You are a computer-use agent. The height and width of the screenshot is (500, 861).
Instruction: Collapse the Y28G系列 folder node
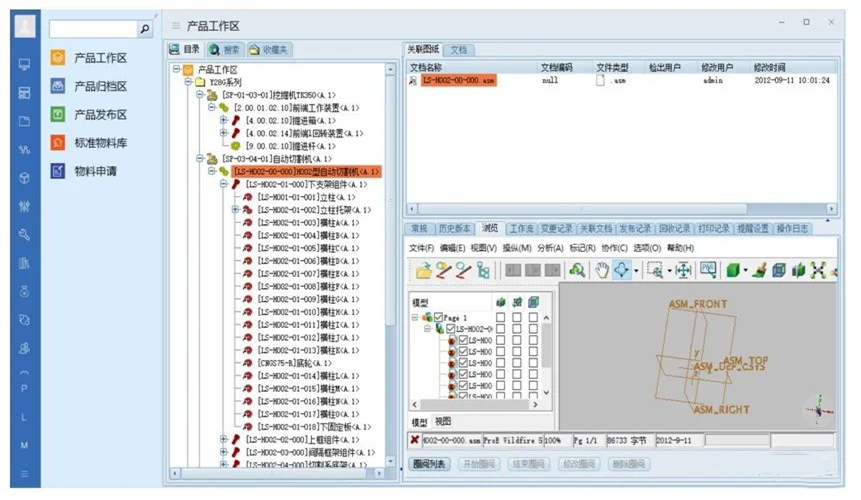[188, 82]
